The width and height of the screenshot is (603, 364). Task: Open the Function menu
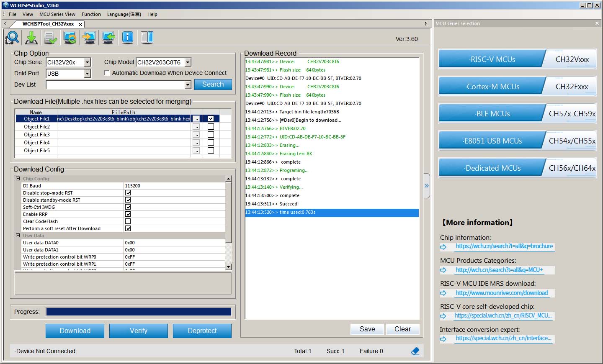[x=91, y=14]
